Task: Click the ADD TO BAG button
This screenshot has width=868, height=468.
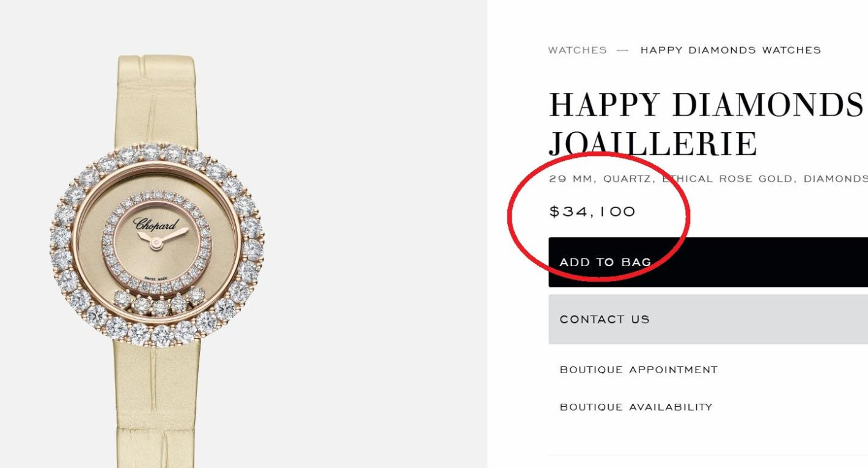Action: point(708,262)
